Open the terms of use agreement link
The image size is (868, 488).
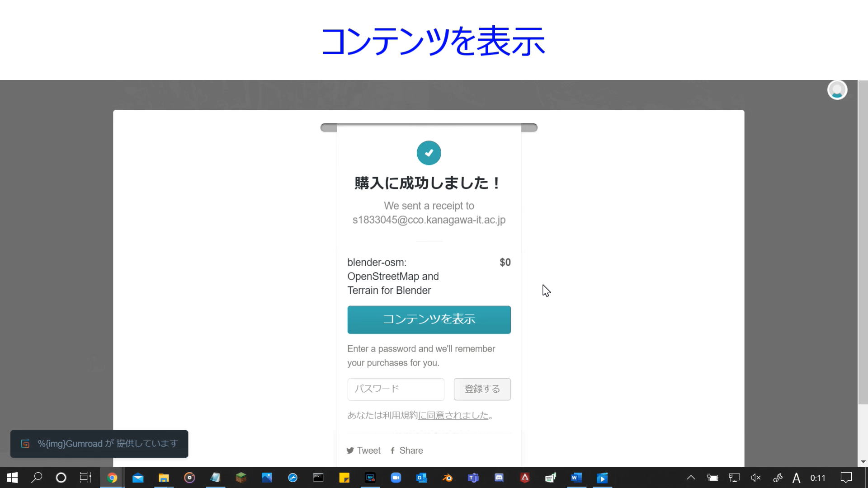[x=453, y=415]
